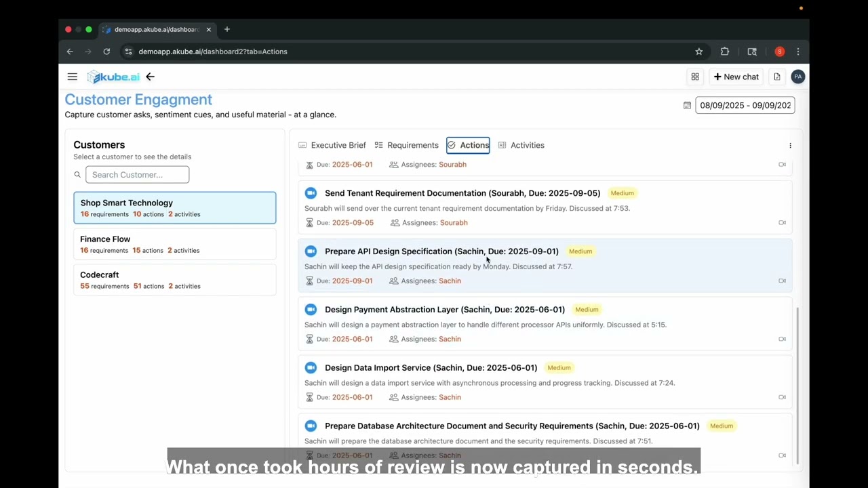Select the Actions tab
Viewport: 868px width, 488px height.
(468, 145)
